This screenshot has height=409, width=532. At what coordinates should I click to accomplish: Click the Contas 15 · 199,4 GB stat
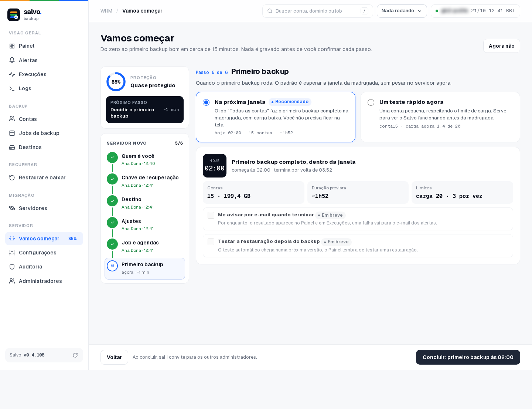coord(253,192)
